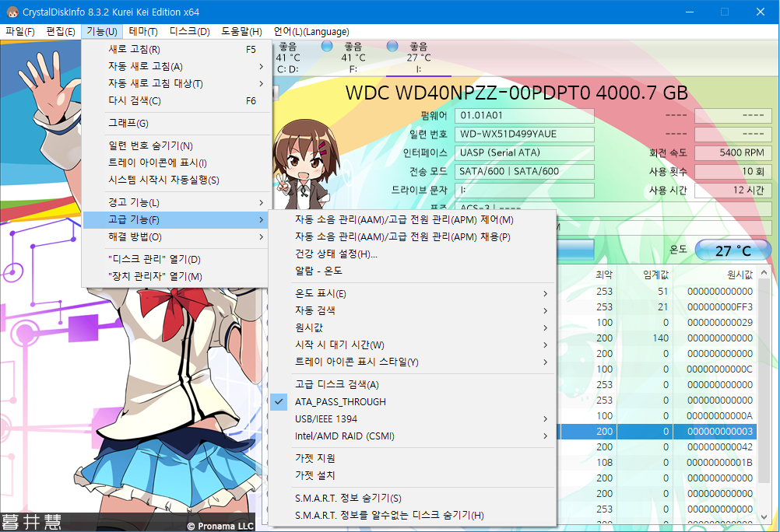Image resolution: width=780 pixels, height=532 pixels.
Task: Expand the USB/IEEE 1394 submenu
Action: coord(412,418)
